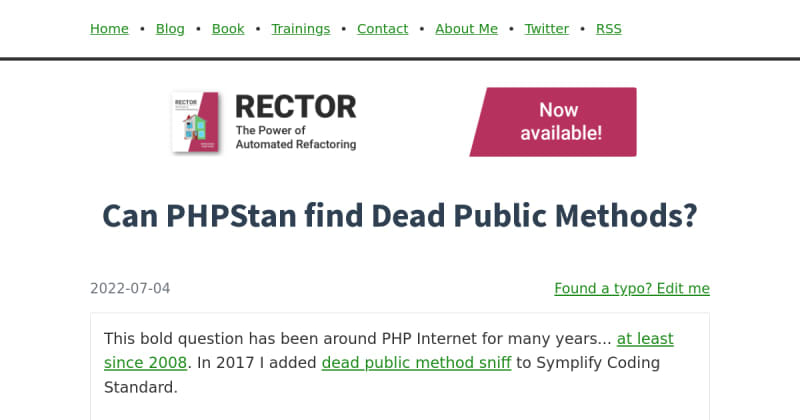
Task: Open the Twitter link
Action: click(547, 29)
